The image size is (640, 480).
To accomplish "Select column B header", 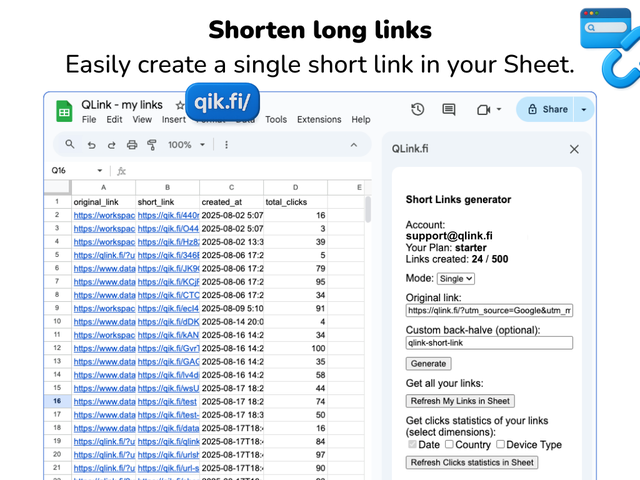I will (167, 187).
